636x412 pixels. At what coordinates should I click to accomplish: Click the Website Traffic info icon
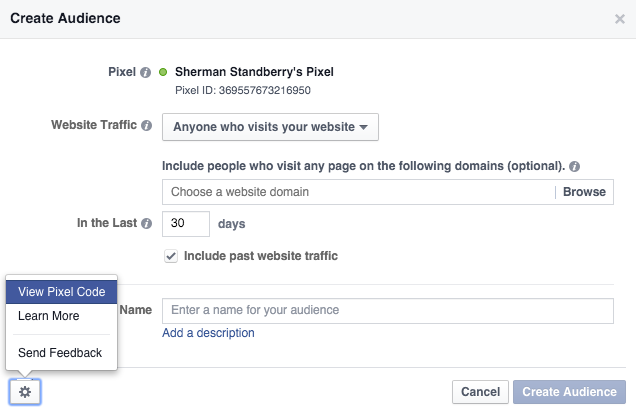click(x=146, y=127)
